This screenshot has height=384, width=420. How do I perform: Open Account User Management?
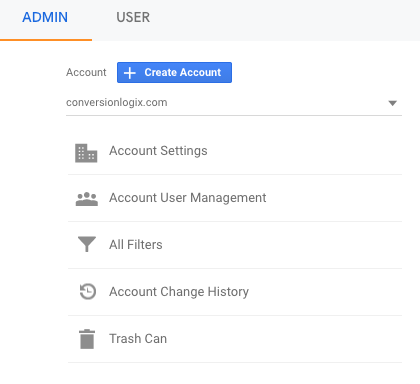pyautogui.click(x=188, y=198)
